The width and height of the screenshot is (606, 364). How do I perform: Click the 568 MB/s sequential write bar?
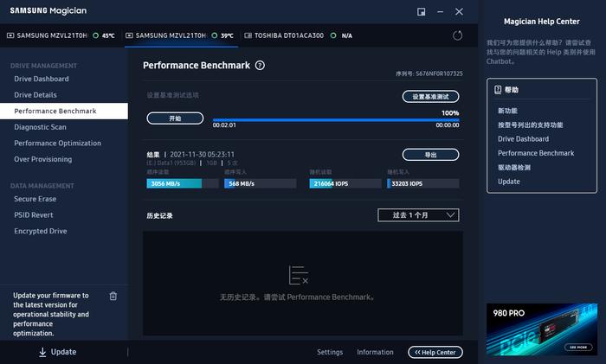tap(260, 183)
